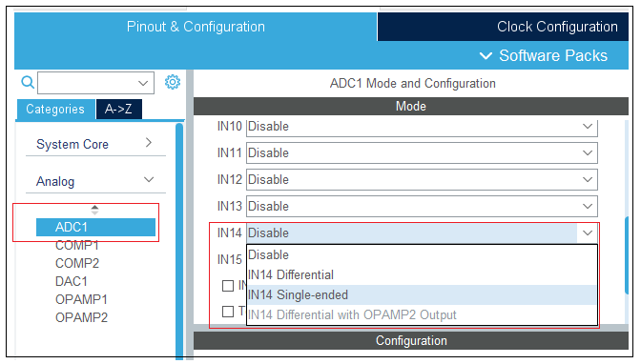Select the DAC1 peripheral
Image resolution: width=641 pixels, height=364 pixels.
72,281
